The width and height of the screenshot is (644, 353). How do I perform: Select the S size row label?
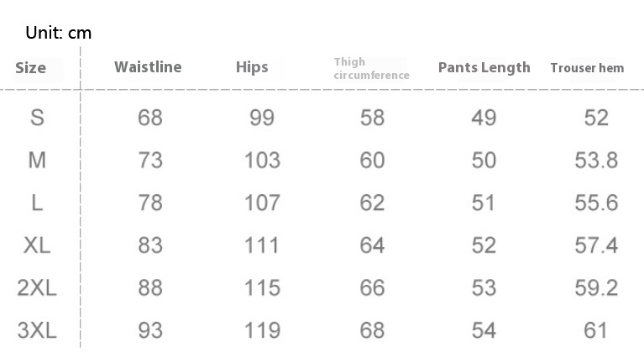coord(37,118)
